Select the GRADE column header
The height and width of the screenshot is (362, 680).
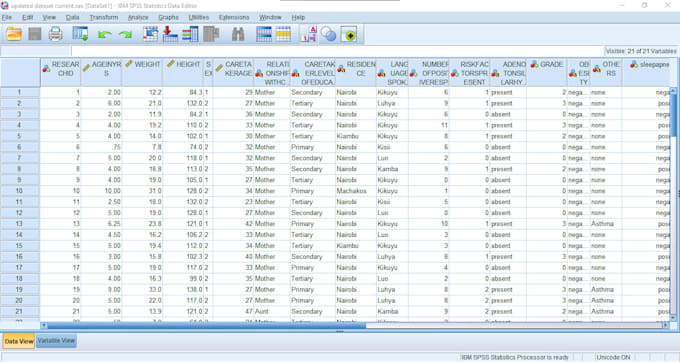click(x=547, y=72)
